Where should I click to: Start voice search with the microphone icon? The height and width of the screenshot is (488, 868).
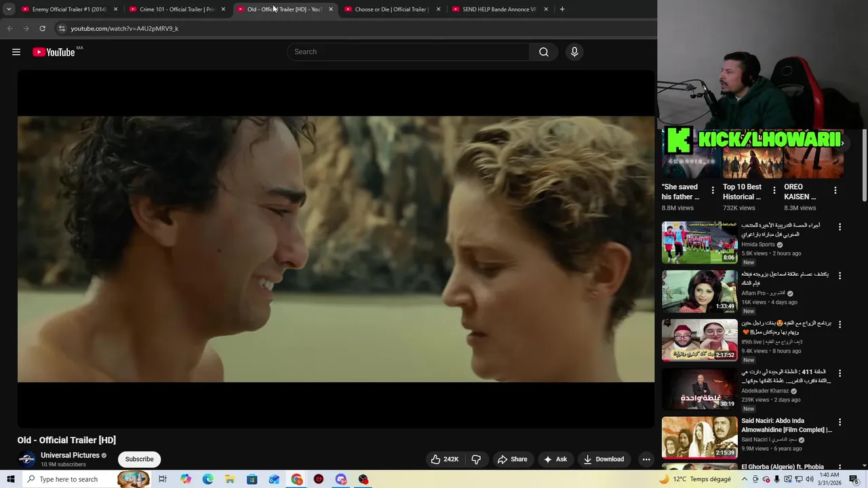(x=574, y=52)
